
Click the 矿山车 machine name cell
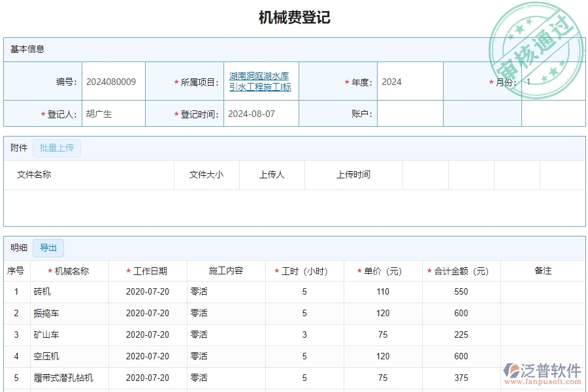click(46, 335)
